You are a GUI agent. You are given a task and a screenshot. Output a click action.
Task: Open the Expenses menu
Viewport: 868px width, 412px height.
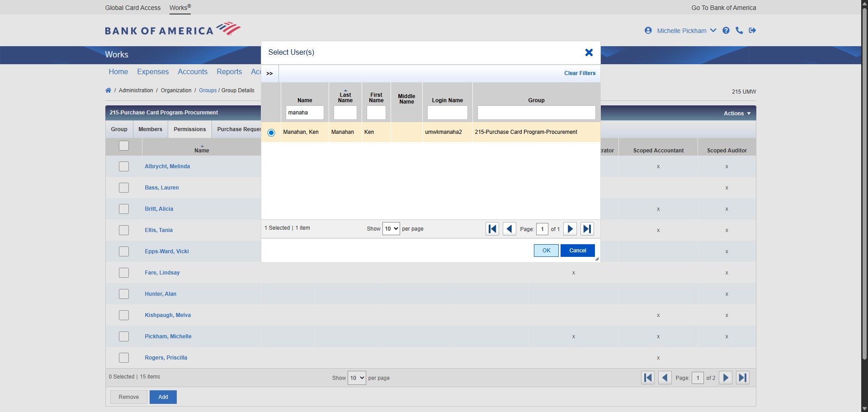153,72
